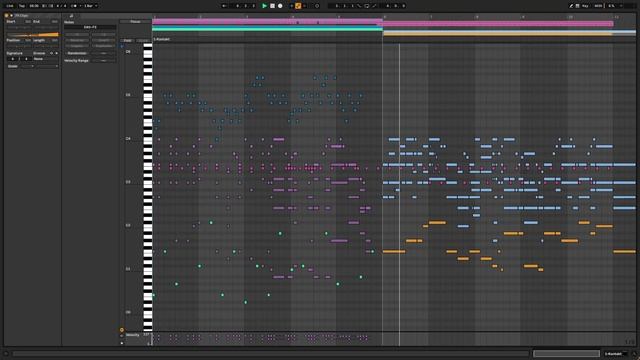
Task: Toggle the Velocity lane selector
Action: click(x=133, y=335)
